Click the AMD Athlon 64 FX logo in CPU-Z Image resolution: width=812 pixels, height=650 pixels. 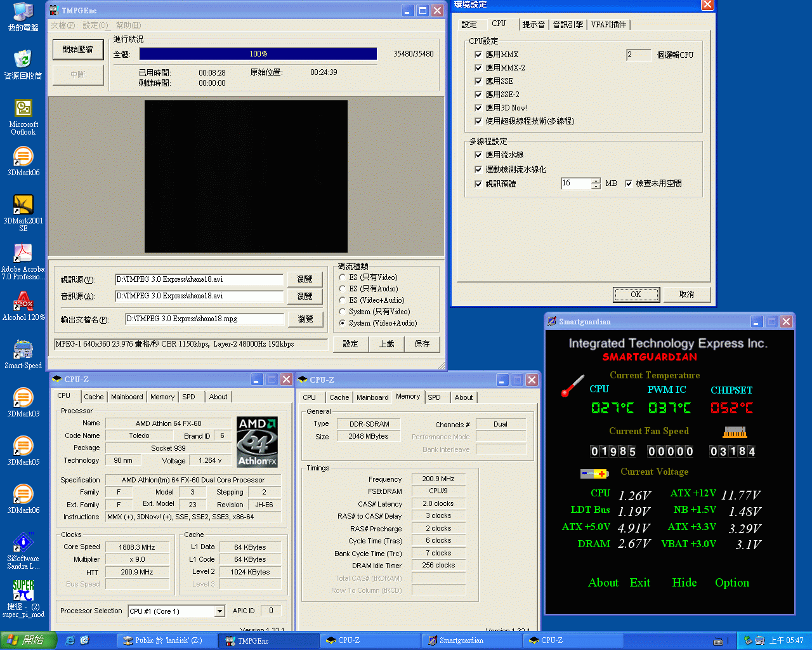257,442
